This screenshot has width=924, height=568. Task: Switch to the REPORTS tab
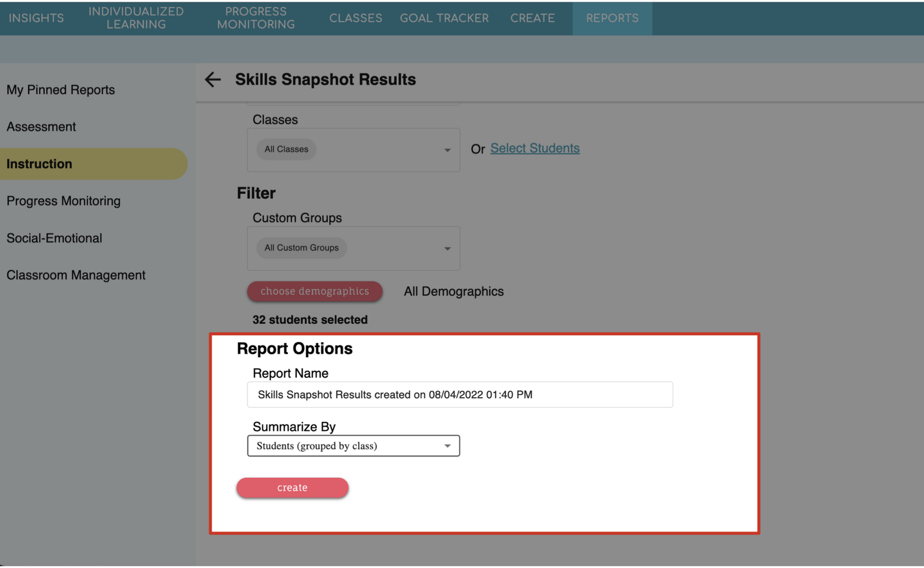(x=612, y=18)
